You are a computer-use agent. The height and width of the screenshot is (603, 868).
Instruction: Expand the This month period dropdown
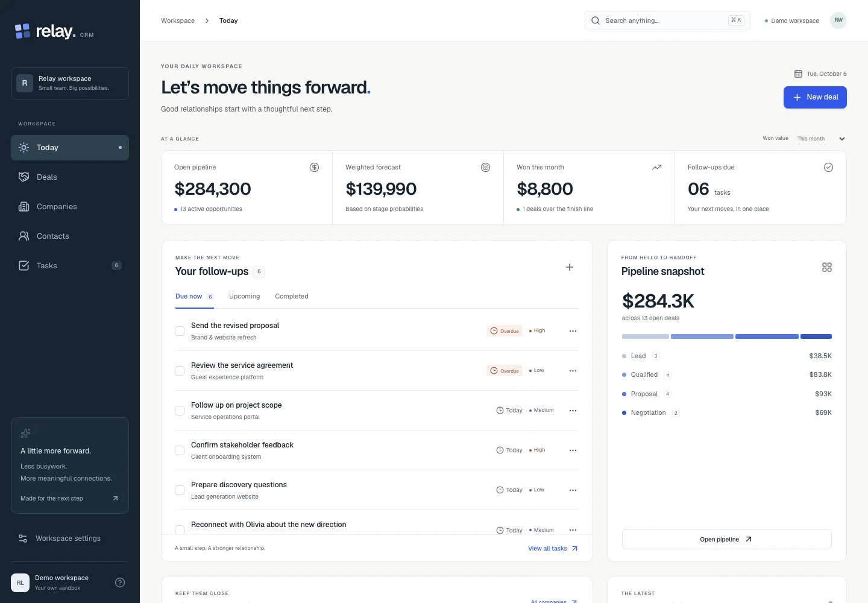[820, 139]
